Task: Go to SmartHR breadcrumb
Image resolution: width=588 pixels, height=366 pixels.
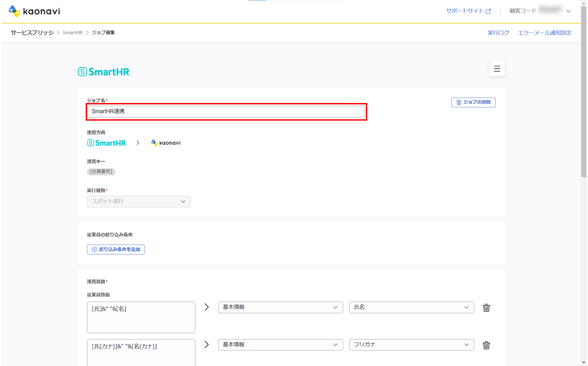Action: click(72, 33)
